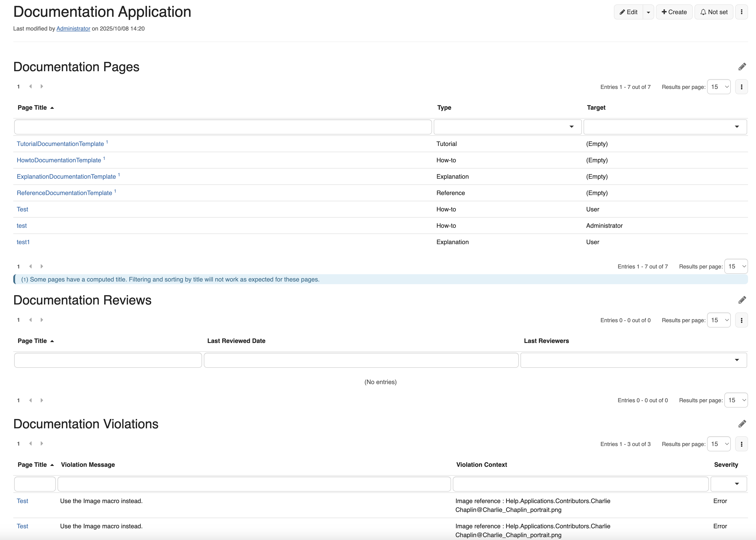Click the bell notification 'Not set' button

714,12
